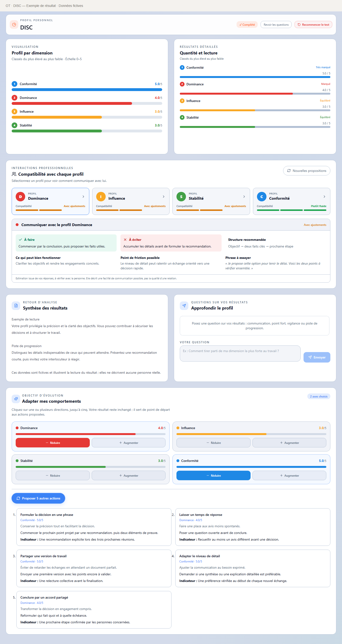
Task: Click the red dot before Communiquer avec le profil Dominance
Action: click(17, 225)
